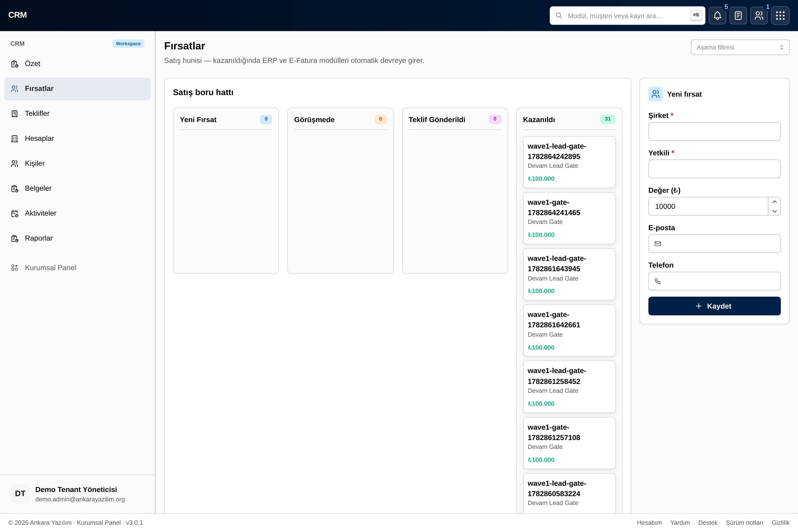Image resolution: width=798 pixels, height=532 pixels.
Task: Select Fırsatlar in the sidebar
Action: [x=77, y=89]
